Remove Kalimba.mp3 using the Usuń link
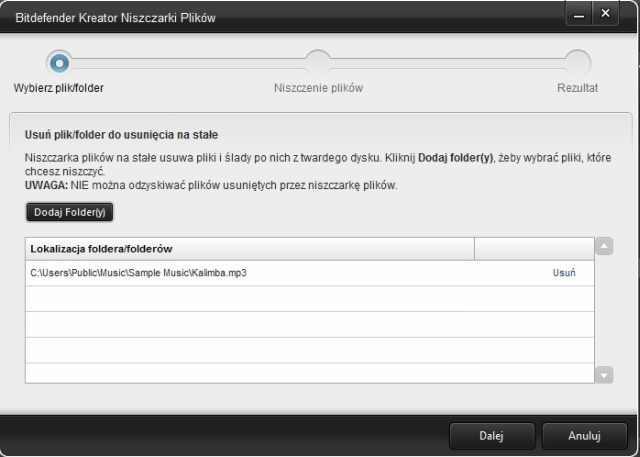Screen dimensions: 640x457 point(564,273)
